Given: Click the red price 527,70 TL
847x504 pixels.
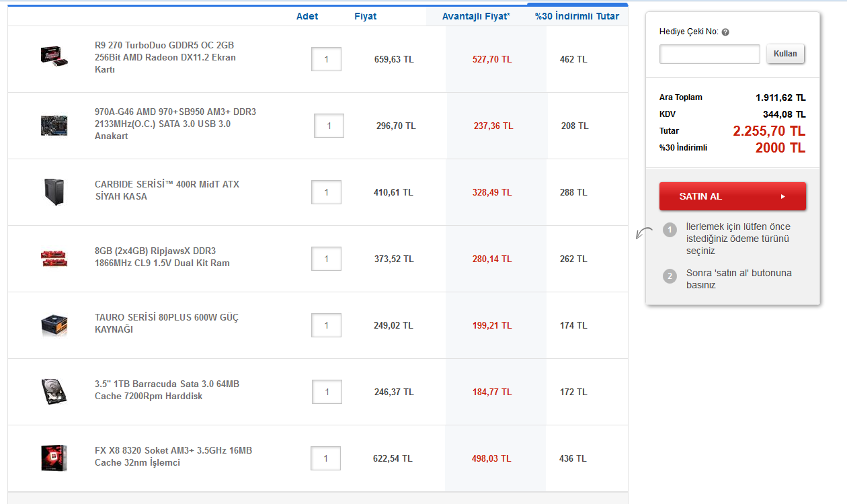Looking at the screenshot, I should (x=492, y=59).
